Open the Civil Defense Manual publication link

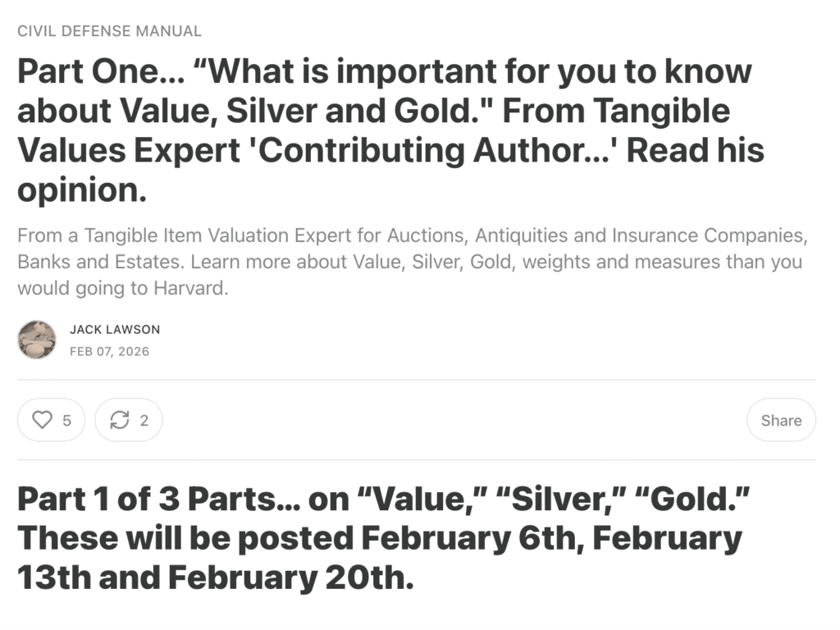109,31
